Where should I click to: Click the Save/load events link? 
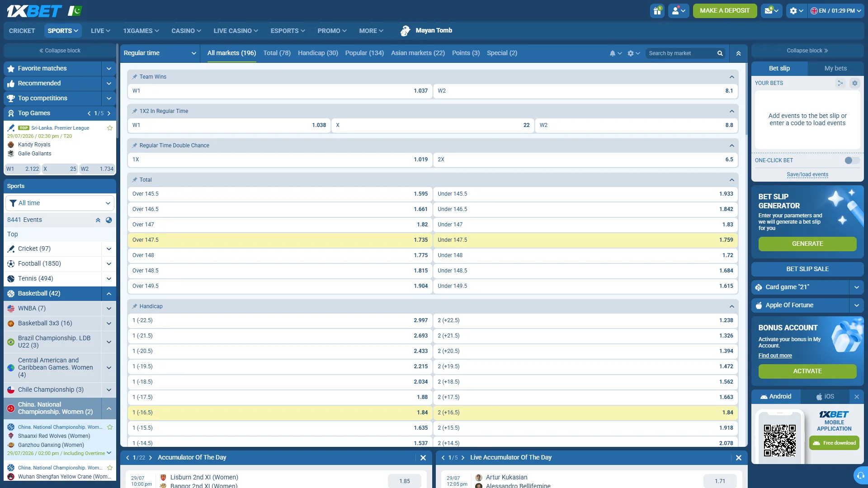pos(807,175)
